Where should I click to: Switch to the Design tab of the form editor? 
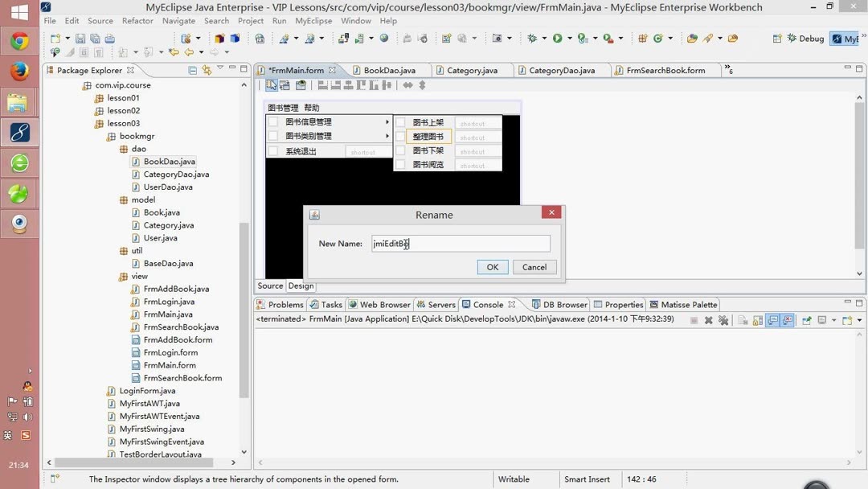tap(301, 286)
